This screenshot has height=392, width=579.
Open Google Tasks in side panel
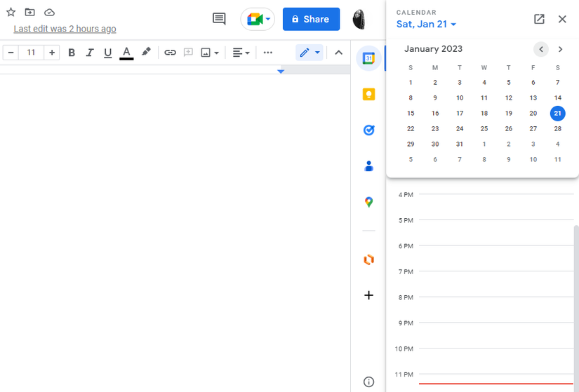pos(368,130)
